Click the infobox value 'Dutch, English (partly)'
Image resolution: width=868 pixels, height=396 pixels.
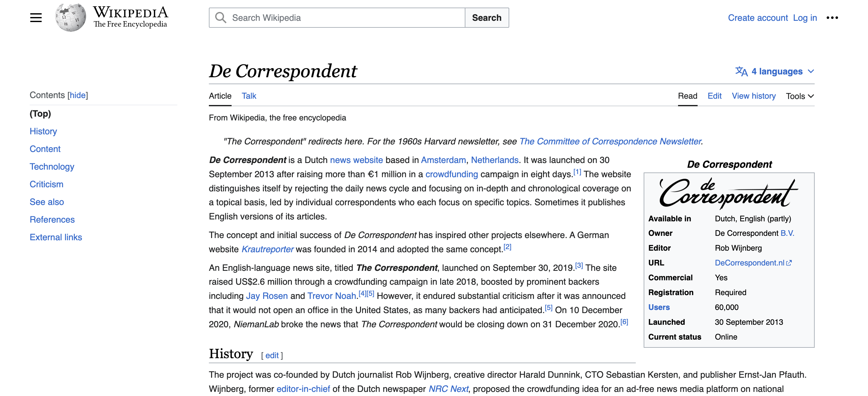coord(753,219)
